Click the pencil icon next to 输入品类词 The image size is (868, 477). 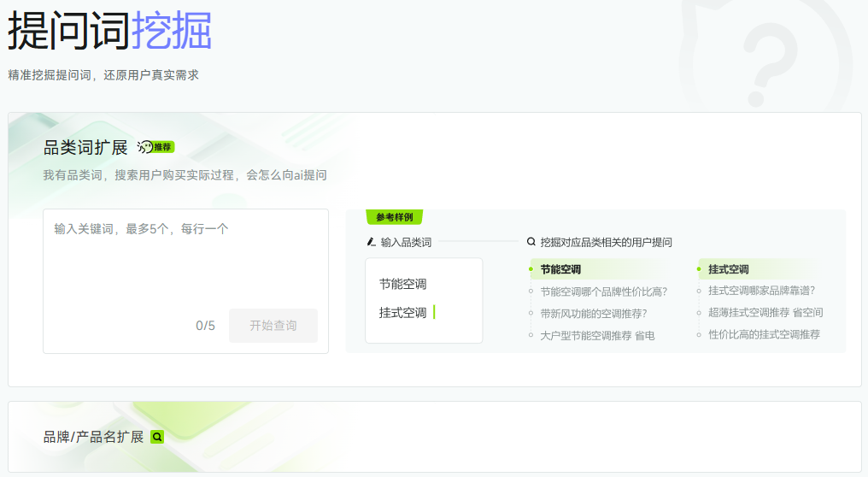pyautogui.click(x=371, y=242)
